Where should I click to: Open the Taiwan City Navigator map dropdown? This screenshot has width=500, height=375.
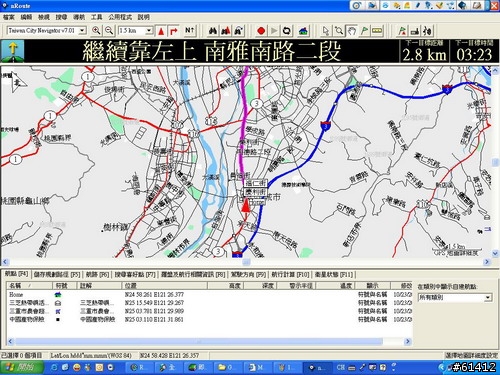pos(82,31)
